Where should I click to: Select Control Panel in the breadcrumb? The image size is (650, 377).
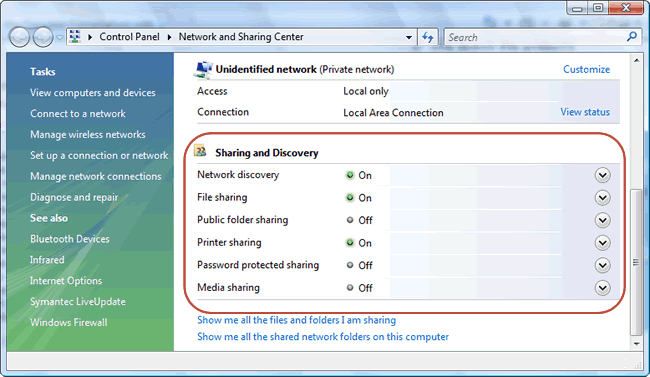(x=129, y=37)
